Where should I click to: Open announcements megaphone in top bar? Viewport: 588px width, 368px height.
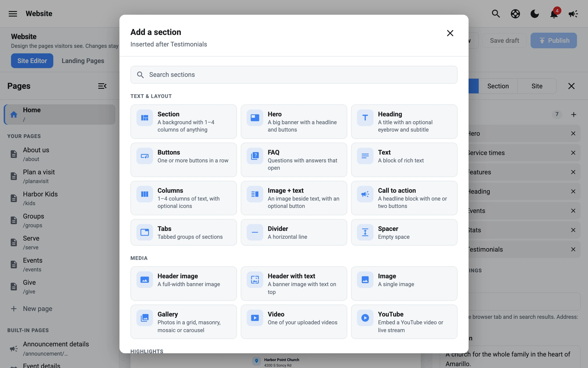click(573, 14)
